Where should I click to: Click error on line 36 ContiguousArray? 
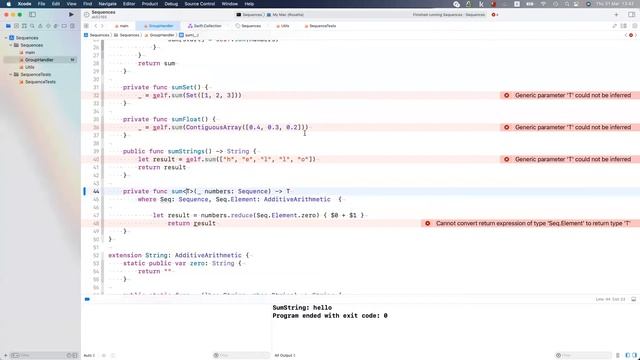click(570, 127)
